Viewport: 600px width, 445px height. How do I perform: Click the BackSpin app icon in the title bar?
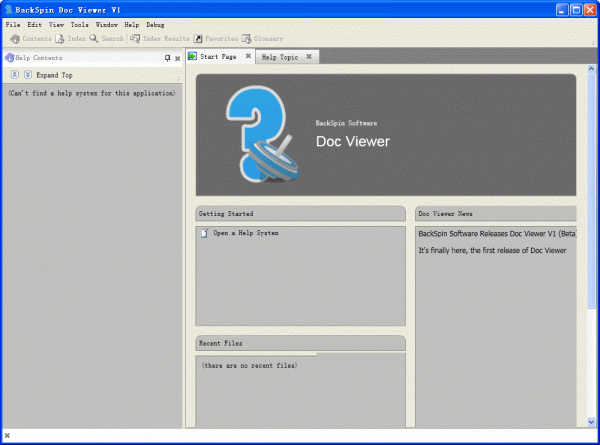(8, 10)
